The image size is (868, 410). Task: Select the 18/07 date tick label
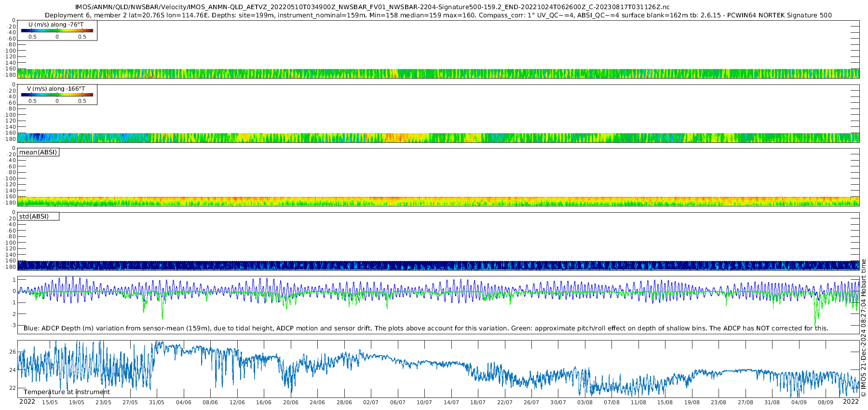[x=478, y=402]
